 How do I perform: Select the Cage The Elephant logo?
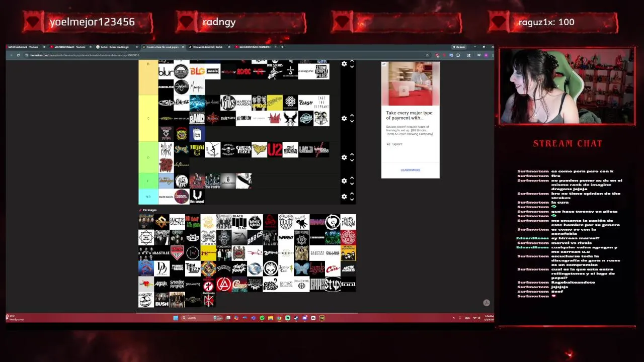[x=321, y=103]
